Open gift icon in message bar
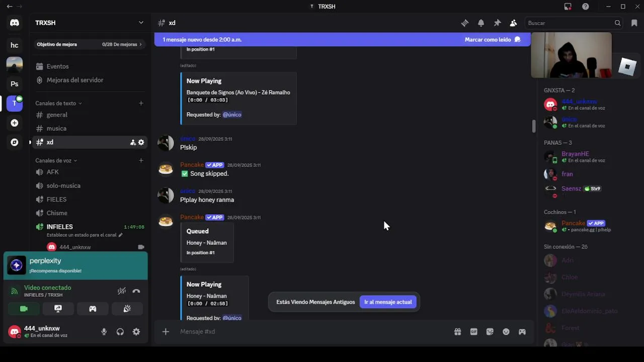The width and height of the screenshot is (644, 362). pyautogui.click(x=457, y=332)
